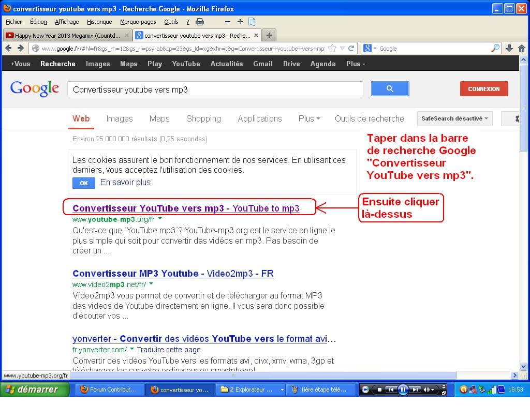530x420 pixels.
Task: Go to the home page icon
Action: tap(522, 48)
